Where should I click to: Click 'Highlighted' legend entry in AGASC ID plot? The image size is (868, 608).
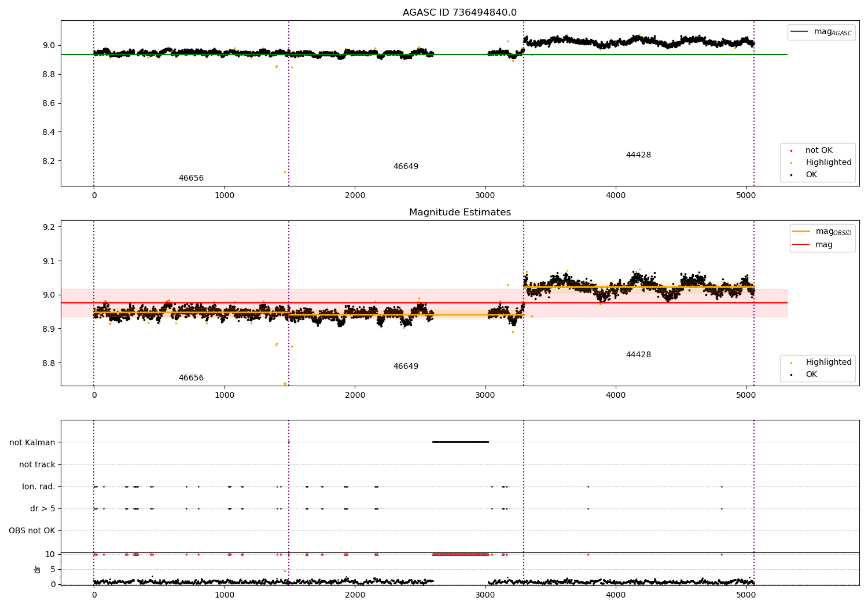tap(829, 163)
